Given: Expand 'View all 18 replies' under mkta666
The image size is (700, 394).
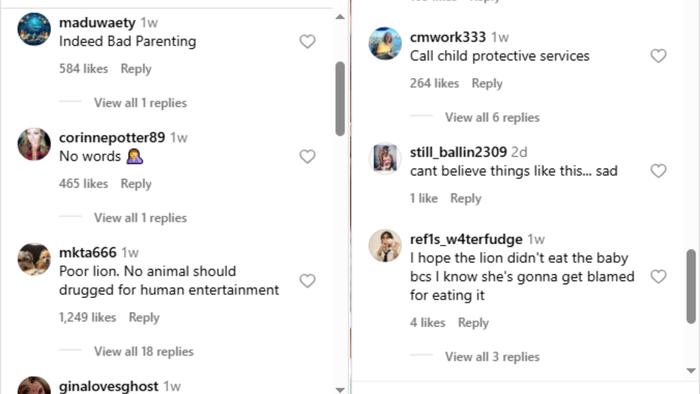Looking at the screenshot, I should pyautogui.click(x=144, y=352).
